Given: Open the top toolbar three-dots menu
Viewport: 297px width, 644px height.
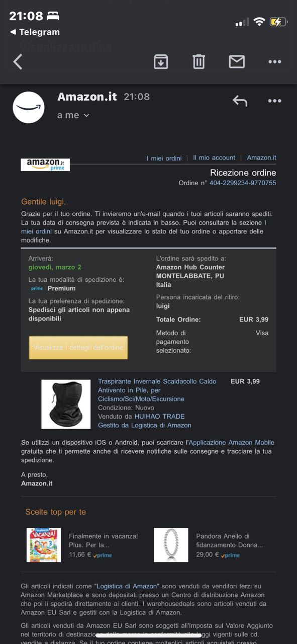Looking at the screenshot, I should click(275, 62).
